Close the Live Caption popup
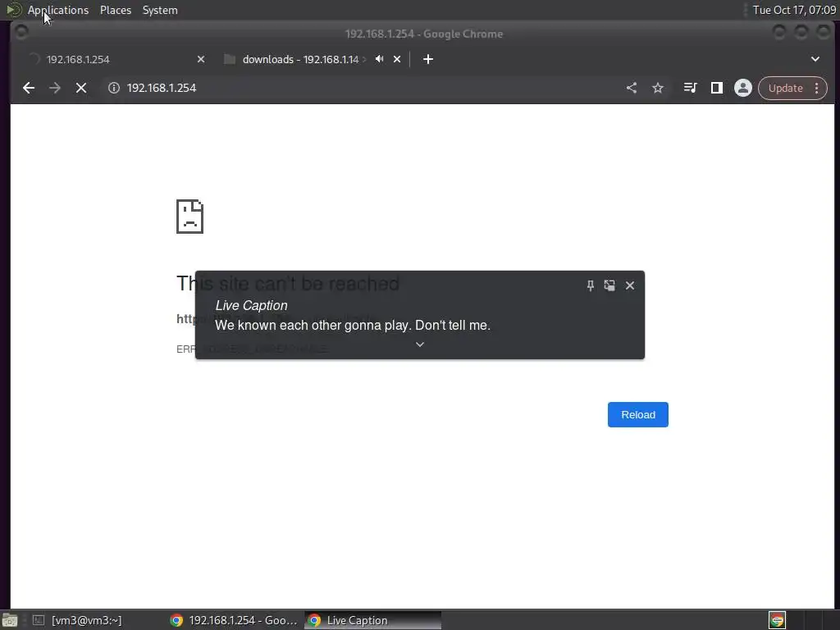 click(x=630, y=285)
